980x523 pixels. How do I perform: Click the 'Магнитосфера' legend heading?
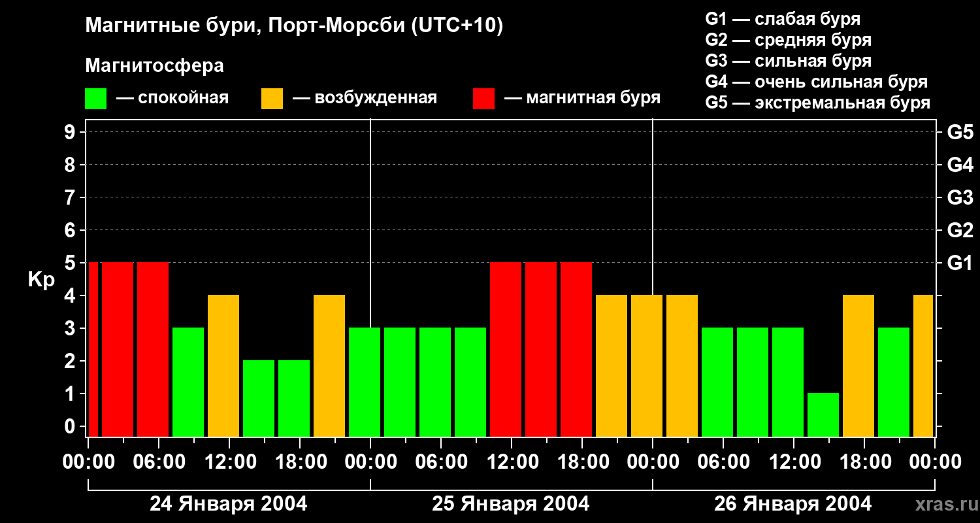154,66
